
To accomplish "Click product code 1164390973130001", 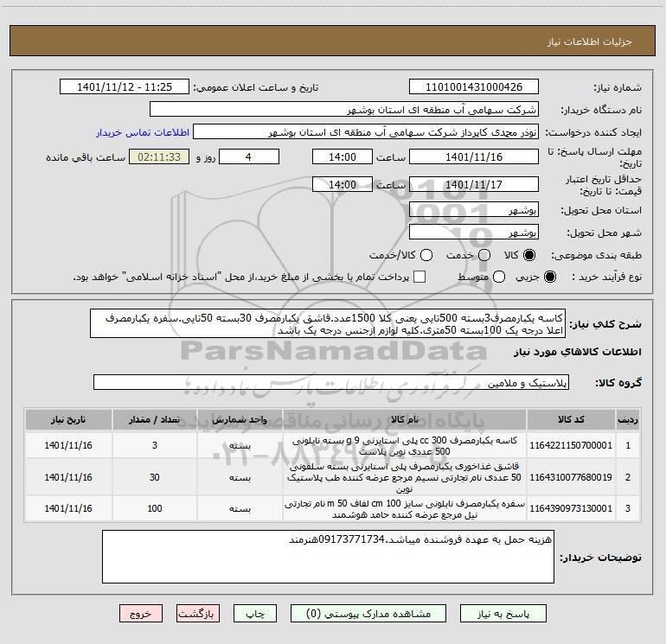I will [571, 508].
